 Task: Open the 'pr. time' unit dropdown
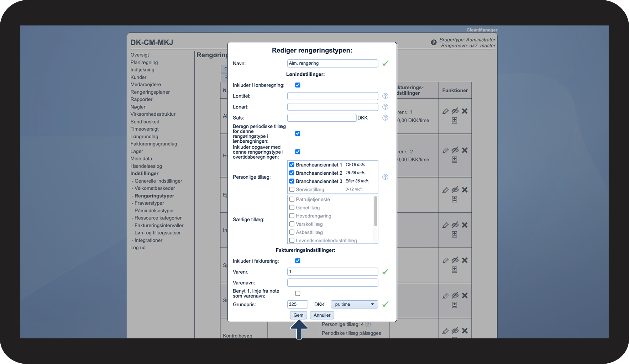(x=354, y=304)
